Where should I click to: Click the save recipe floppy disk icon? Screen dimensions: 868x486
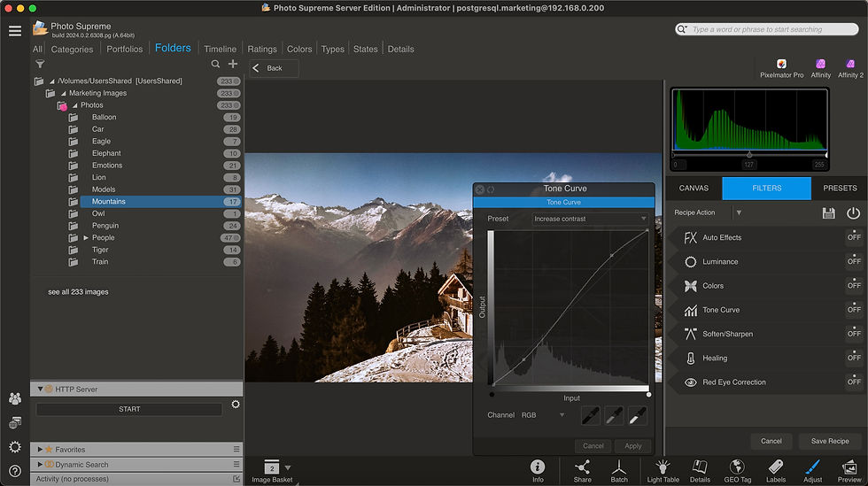(828, 213)
